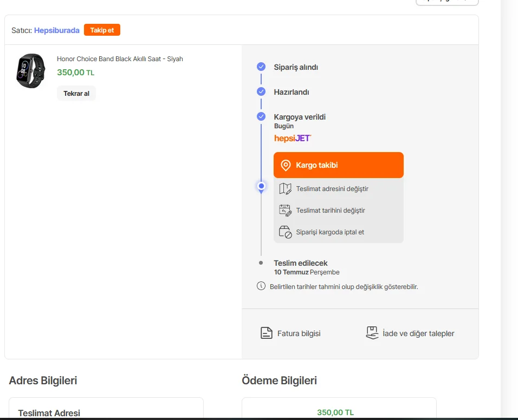Click the invoice document icon

[x=266, y=333]
